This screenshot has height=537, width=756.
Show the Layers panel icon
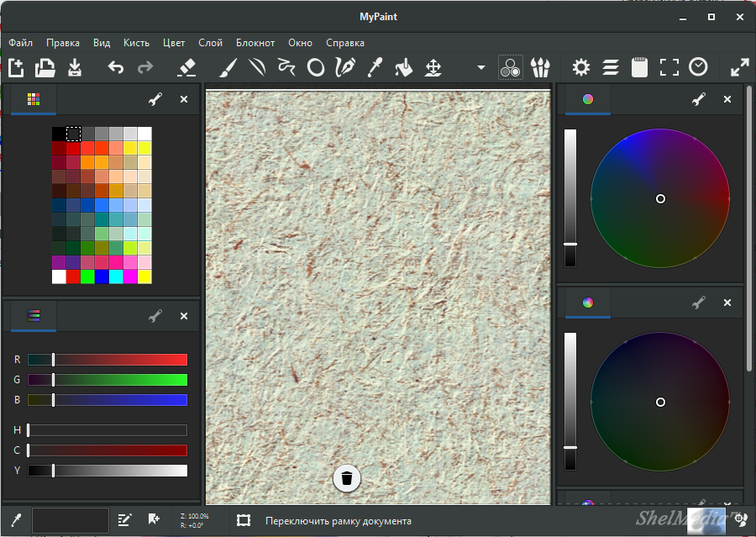point(611,67)
